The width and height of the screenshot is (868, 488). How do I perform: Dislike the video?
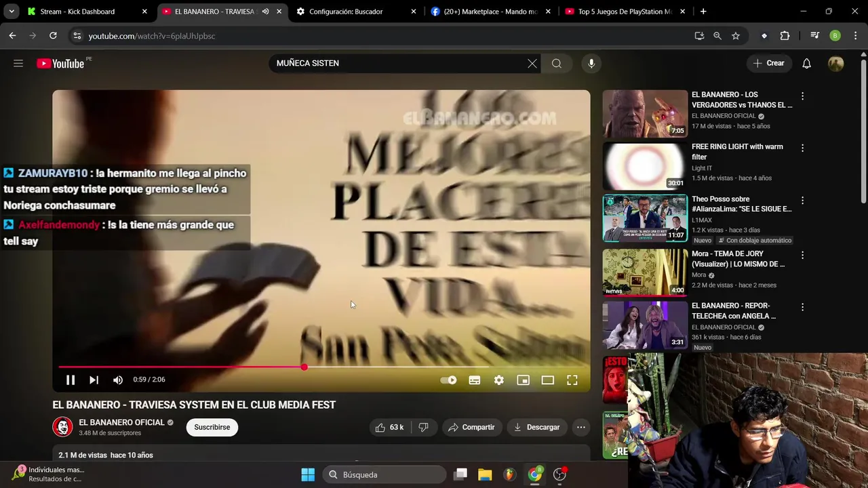423,427
